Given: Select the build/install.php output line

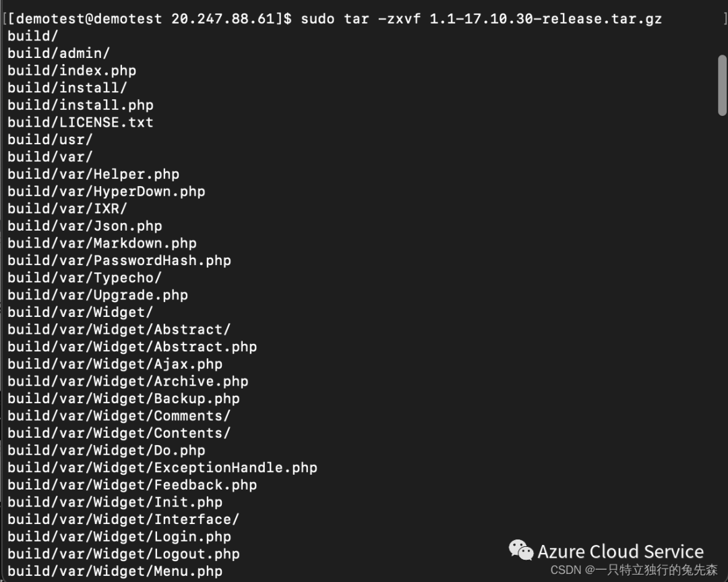Looking at the screenshot, I should (80, 105).
